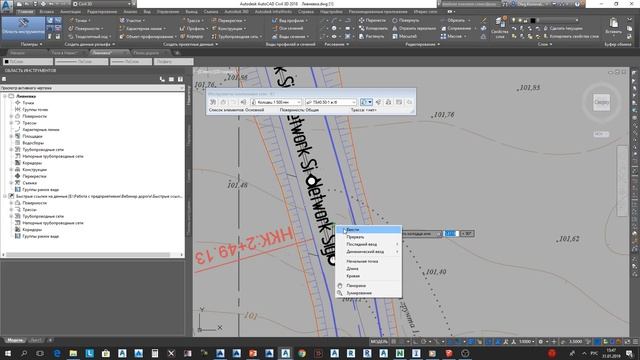The height and width of the screenshot is (360, 640).
Task: Toggle the layer lock padlock icon
Action: 526,20
